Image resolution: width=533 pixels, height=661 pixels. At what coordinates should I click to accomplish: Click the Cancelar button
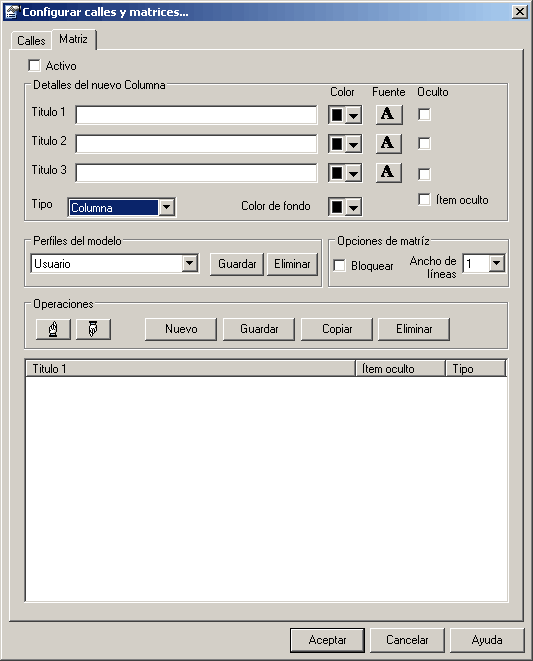(x=407, y=640)
